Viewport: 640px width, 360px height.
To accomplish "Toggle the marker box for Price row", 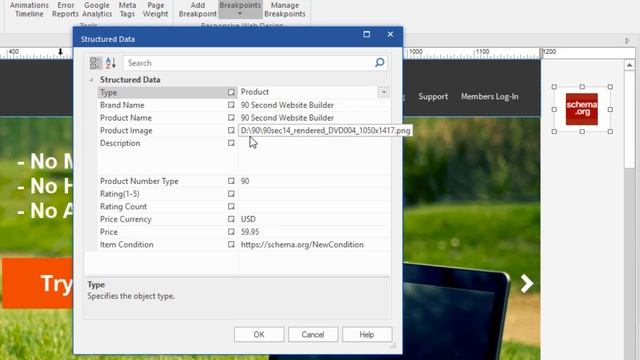I will click(x=231, y=231).
